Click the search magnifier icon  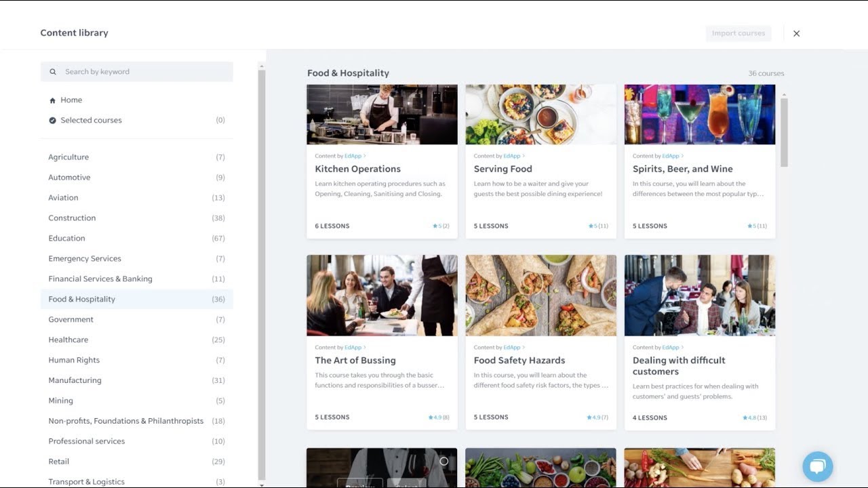pyautogui.click(x=53, y=72)
